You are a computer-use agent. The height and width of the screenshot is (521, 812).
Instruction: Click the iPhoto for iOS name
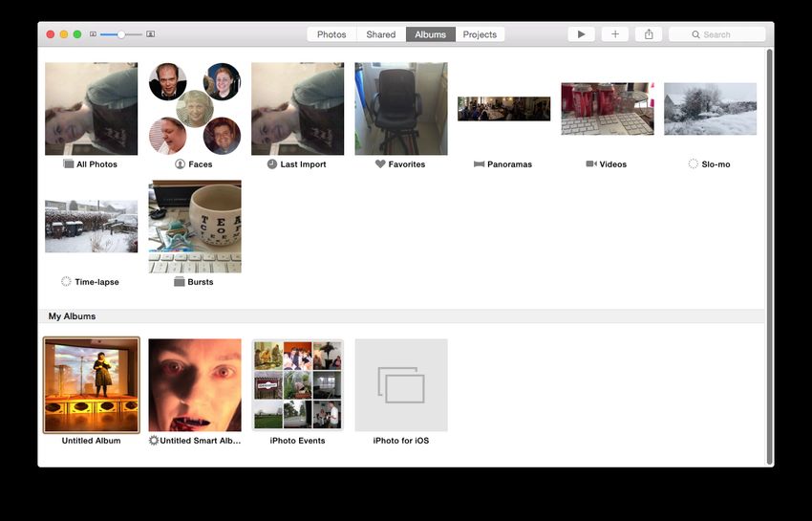[401, 441]
